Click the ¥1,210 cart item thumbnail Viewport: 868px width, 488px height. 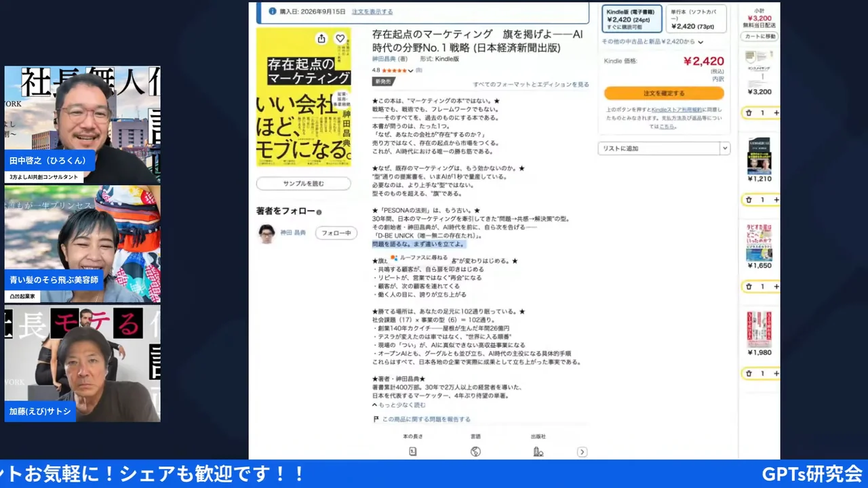(759, 155)
